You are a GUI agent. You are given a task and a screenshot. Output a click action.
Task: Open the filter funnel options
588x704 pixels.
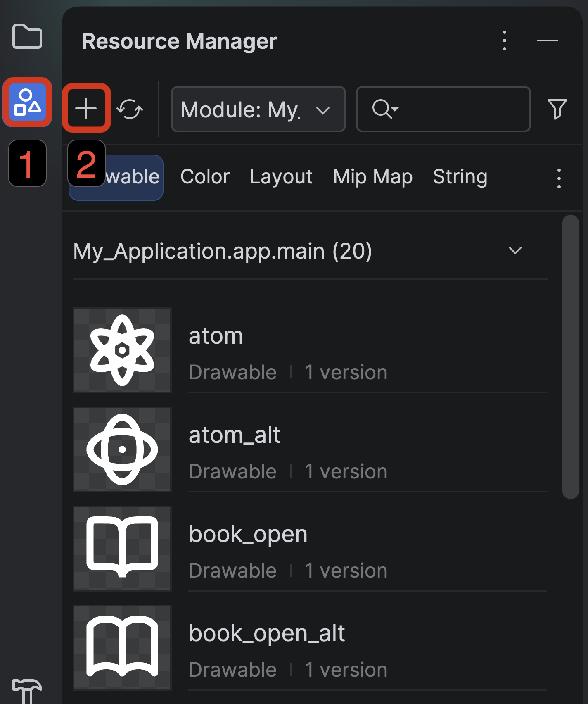557,109
